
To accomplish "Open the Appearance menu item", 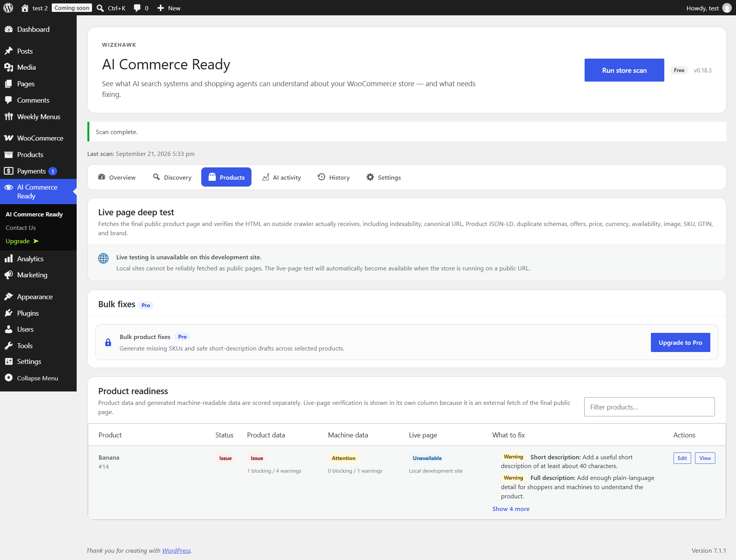I will (x=38, y=297).
